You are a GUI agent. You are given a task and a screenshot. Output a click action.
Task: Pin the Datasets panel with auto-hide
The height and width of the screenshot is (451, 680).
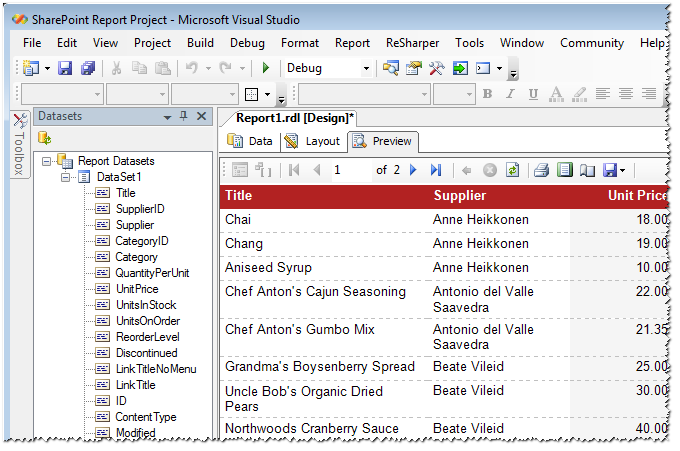tap(183, 116)
